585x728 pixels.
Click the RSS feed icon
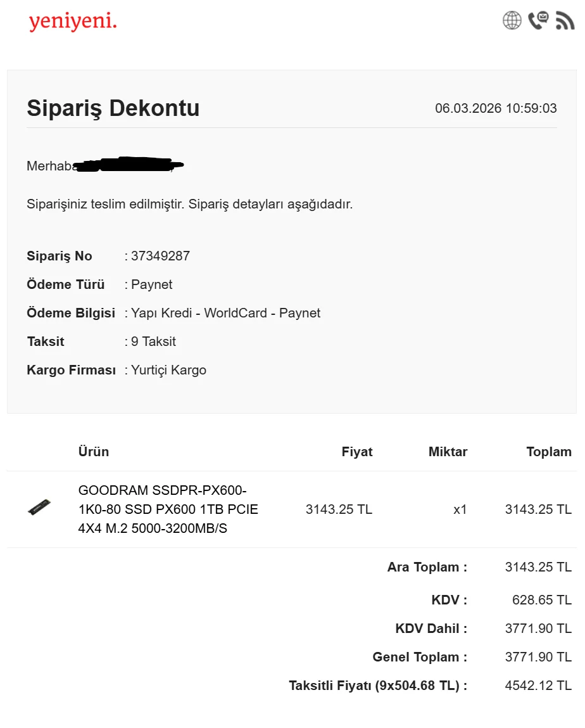pos(564,20)
